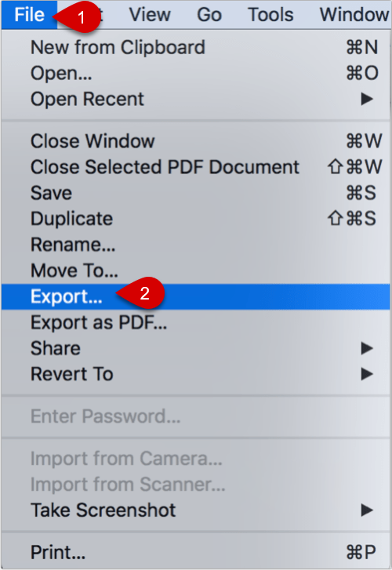Choose Move To... option
This screenshot has height=570, width=392.
(196, 270)
